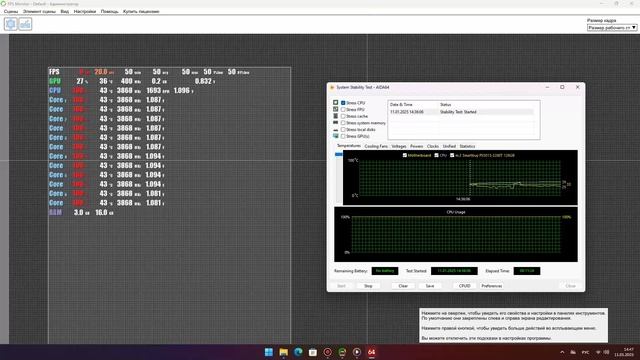Viewport: 640px width, 360px height.
Task: Switch to the Powers tab
Action: click(x=416, y=146)
